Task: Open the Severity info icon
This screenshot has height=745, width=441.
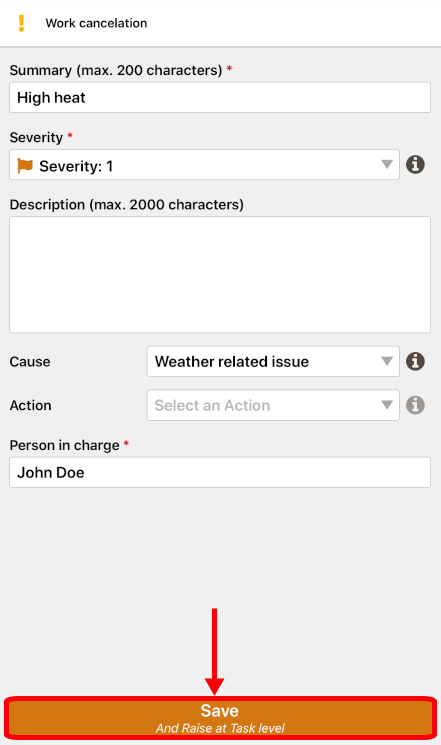Action: (415, 165)
